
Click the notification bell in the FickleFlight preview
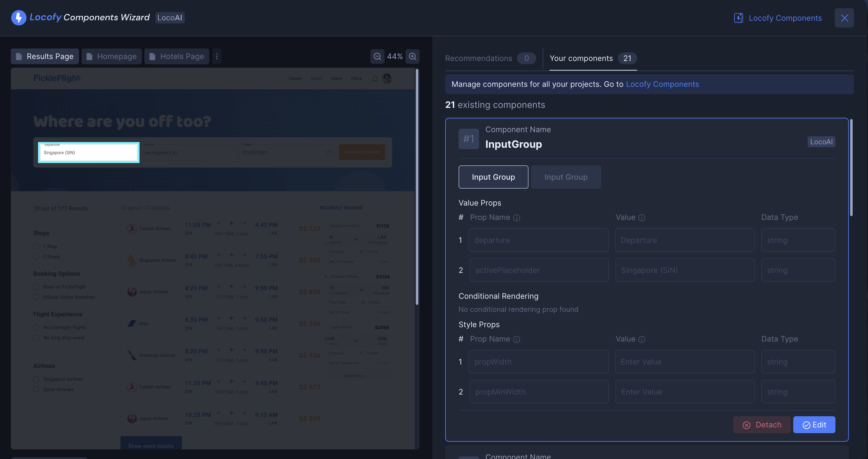[375, 79]
